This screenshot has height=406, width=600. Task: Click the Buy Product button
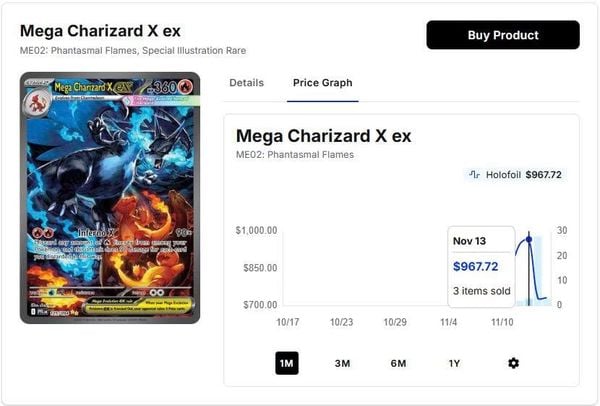(x=502, y=35)
